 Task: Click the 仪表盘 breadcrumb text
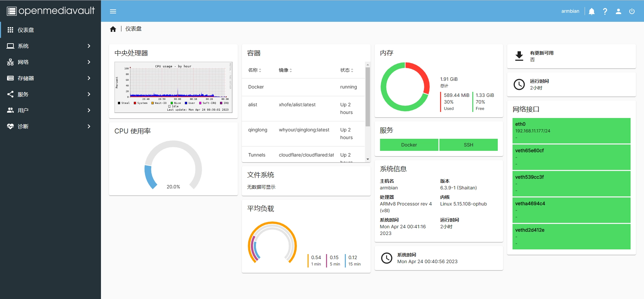133,29
